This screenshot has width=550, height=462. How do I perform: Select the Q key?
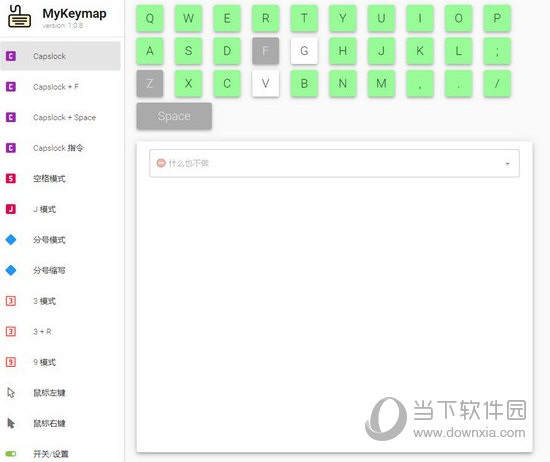tap(150, 18)
